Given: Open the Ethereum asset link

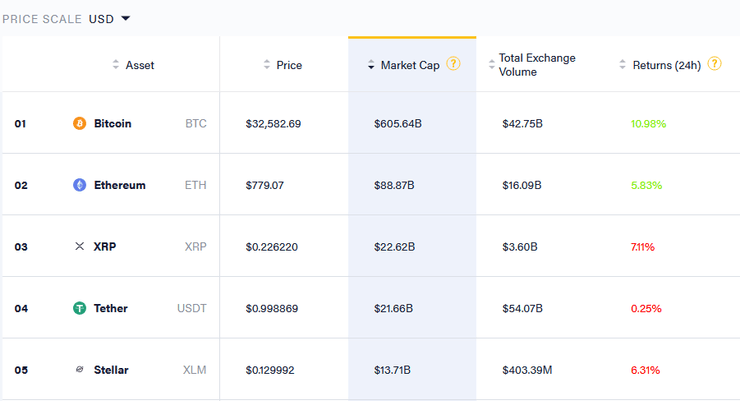Looking at the screenshot, I should (x=120, y=185).
